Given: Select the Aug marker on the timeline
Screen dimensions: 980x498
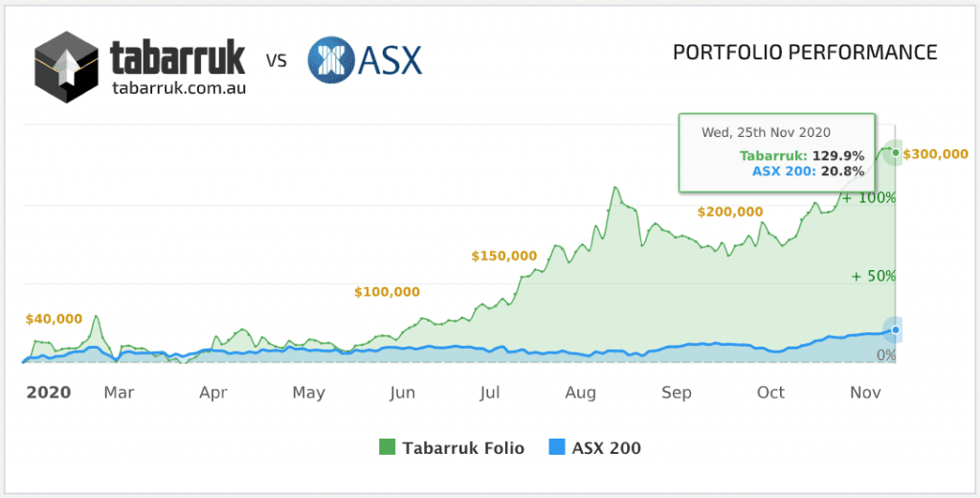Looking at the screenshot, I should click(581, 393).
